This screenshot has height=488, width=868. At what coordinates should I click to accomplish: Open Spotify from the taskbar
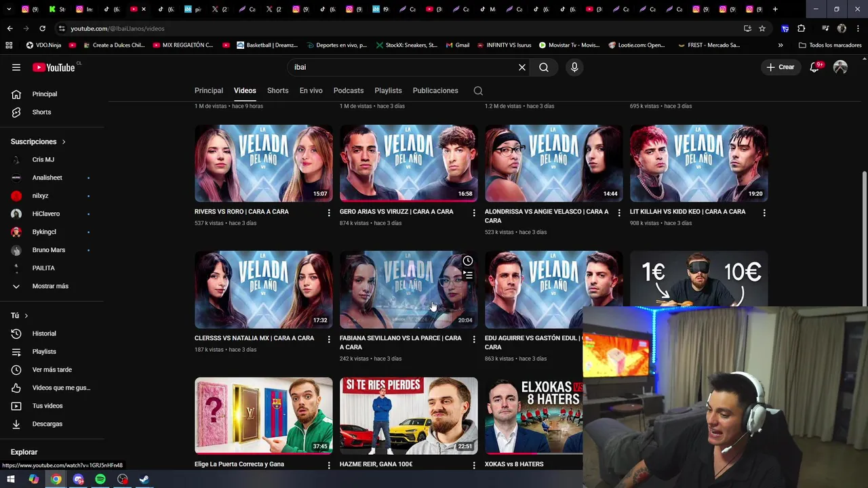pyautogui.click(x=100, y=479)
